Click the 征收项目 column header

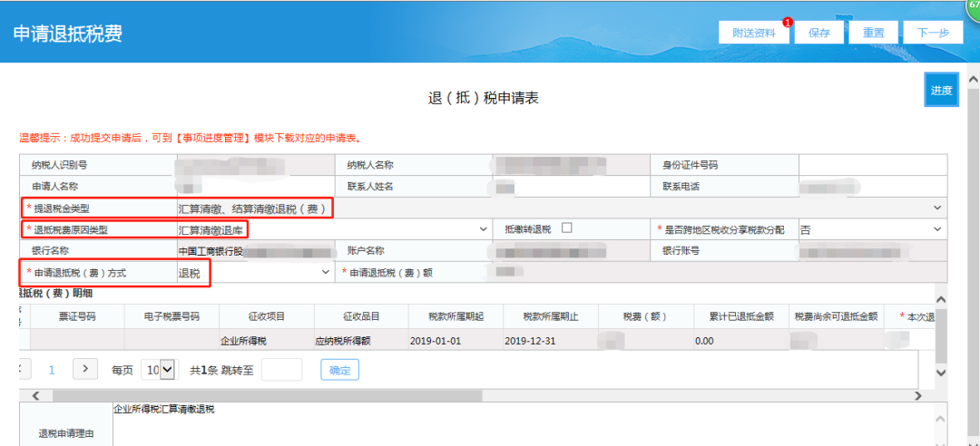tap(266, 316)
